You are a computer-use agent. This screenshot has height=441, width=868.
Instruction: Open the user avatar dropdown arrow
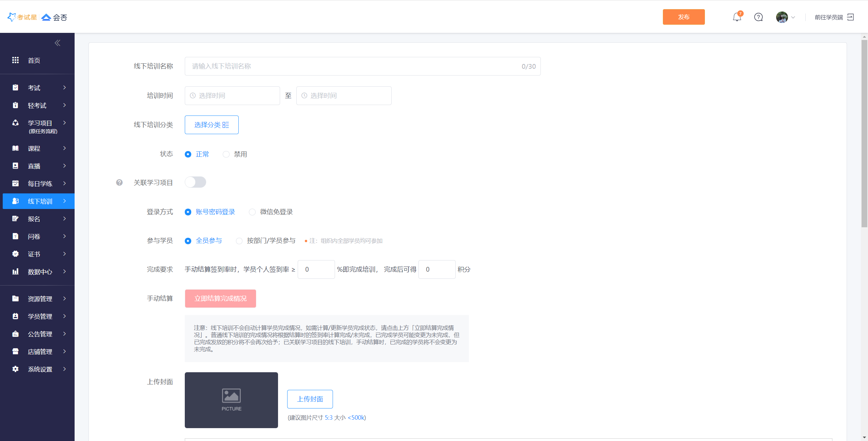[x=793, y=17]
